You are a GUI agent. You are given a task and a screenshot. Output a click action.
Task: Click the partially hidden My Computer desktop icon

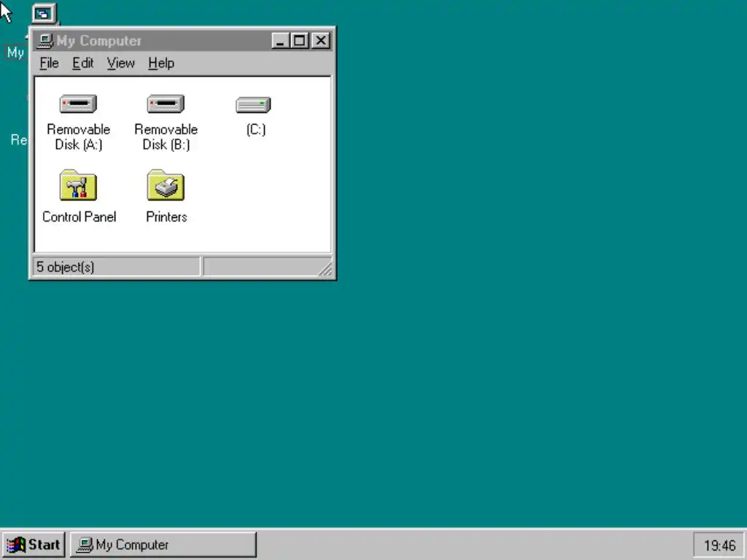pyautogui.click(x=44, y=14)
